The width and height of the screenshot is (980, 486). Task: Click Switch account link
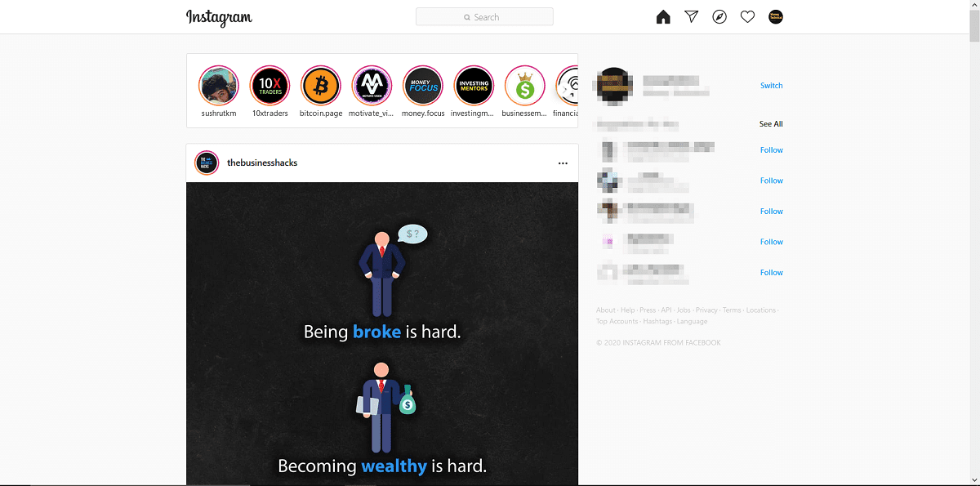coord(771,86)
